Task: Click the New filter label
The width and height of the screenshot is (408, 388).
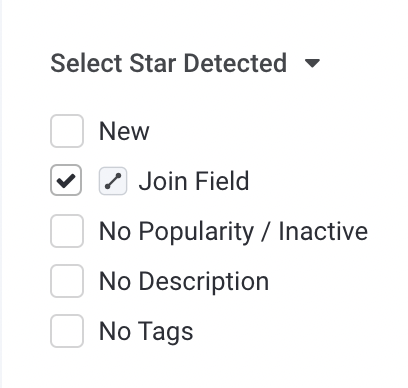Action: (x=124, y=131)
